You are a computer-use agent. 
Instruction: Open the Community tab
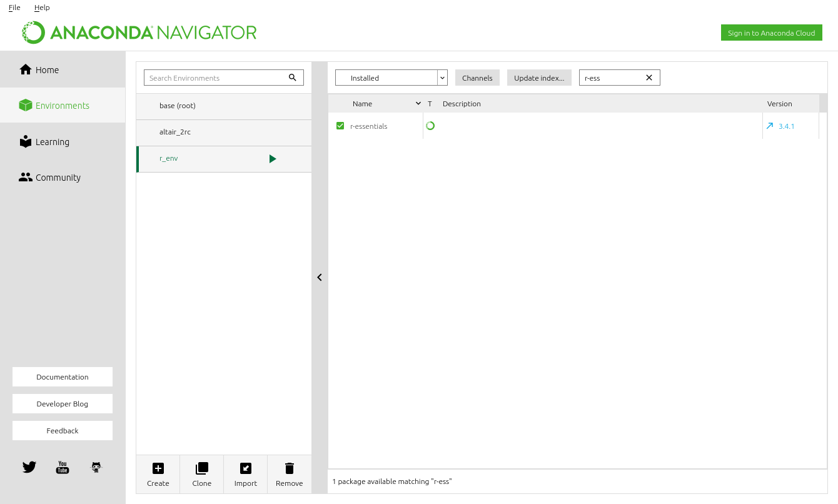63,178
